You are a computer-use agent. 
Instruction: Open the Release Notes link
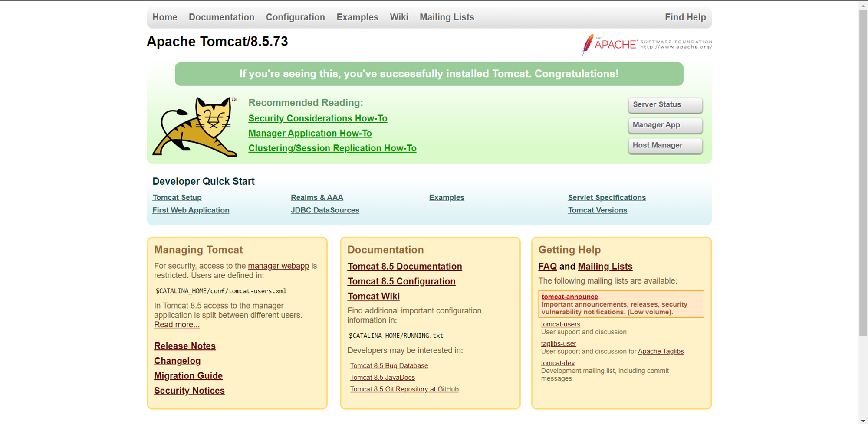[x=184, y=346]
